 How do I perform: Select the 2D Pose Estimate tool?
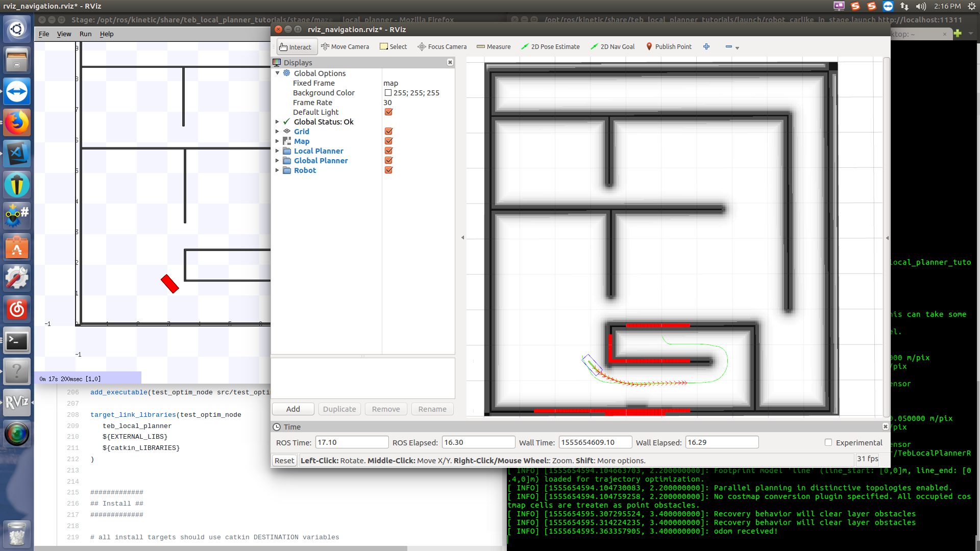pos(550,47)
